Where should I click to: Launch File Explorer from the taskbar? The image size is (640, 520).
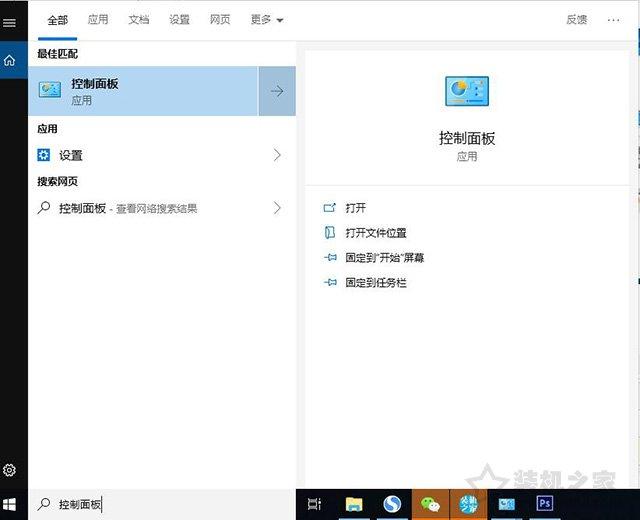click(x=354, y=504)
